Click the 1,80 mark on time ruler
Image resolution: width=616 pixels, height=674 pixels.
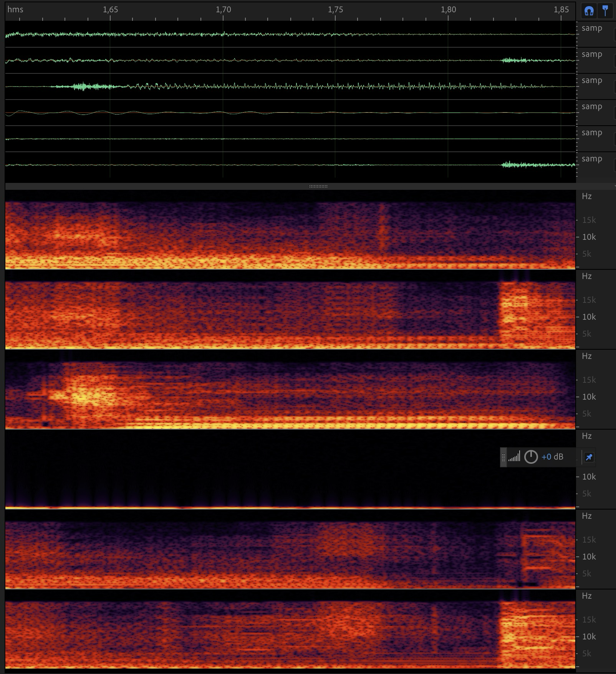click(x=448, y=10)
